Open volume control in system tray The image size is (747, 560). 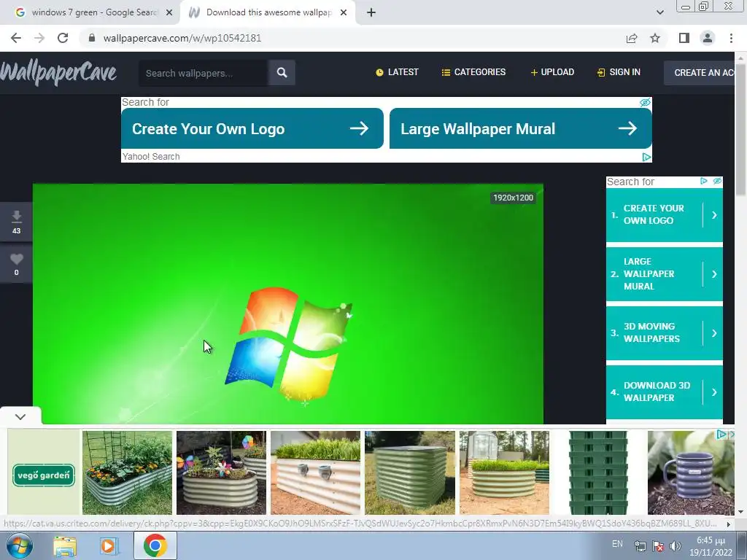click(x=675, y=546)
